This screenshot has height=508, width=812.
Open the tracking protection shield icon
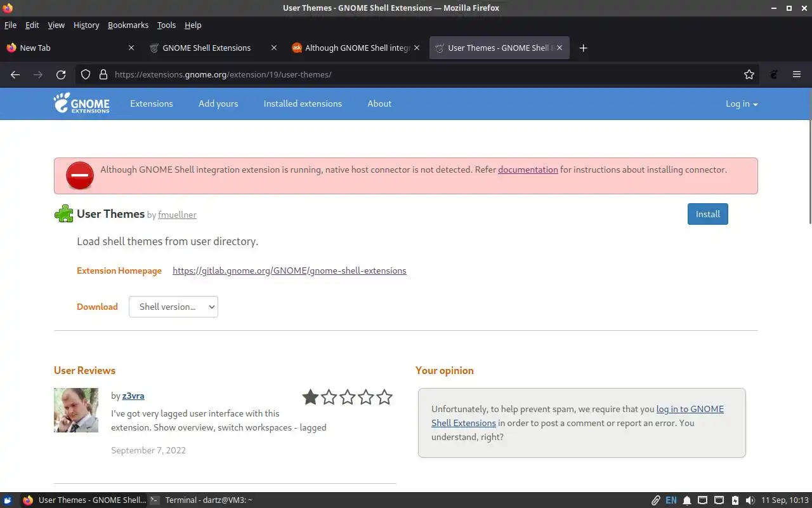[x=86, y=74]
